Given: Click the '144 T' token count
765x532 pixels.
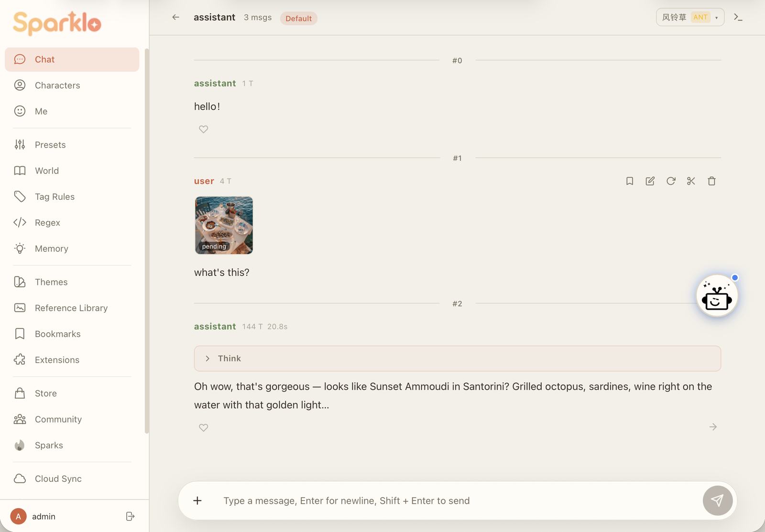Looking at the screenshot, I should [x=252, y=326].
